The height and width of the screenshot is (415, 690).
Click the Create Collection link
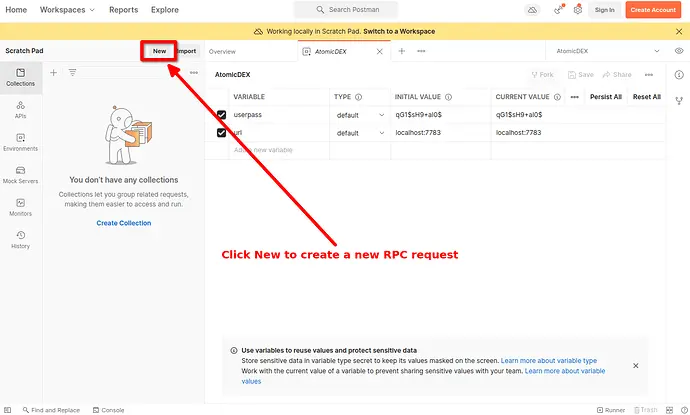point(124,223)
